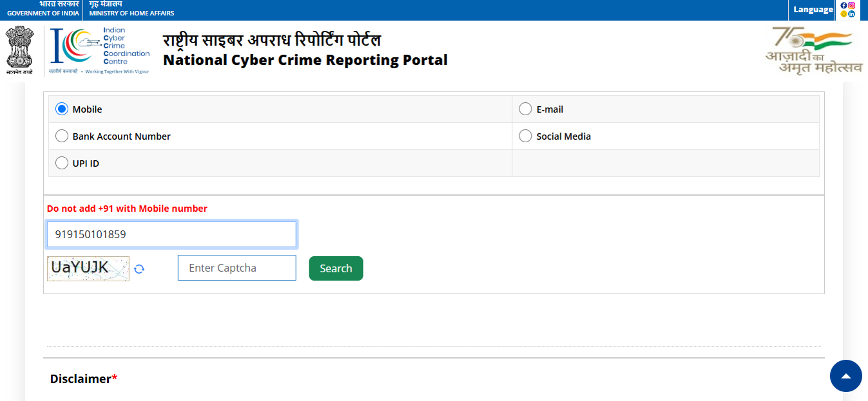868x401 pixels.
Task: Click the Government of India text
Action: coord(43,13)
